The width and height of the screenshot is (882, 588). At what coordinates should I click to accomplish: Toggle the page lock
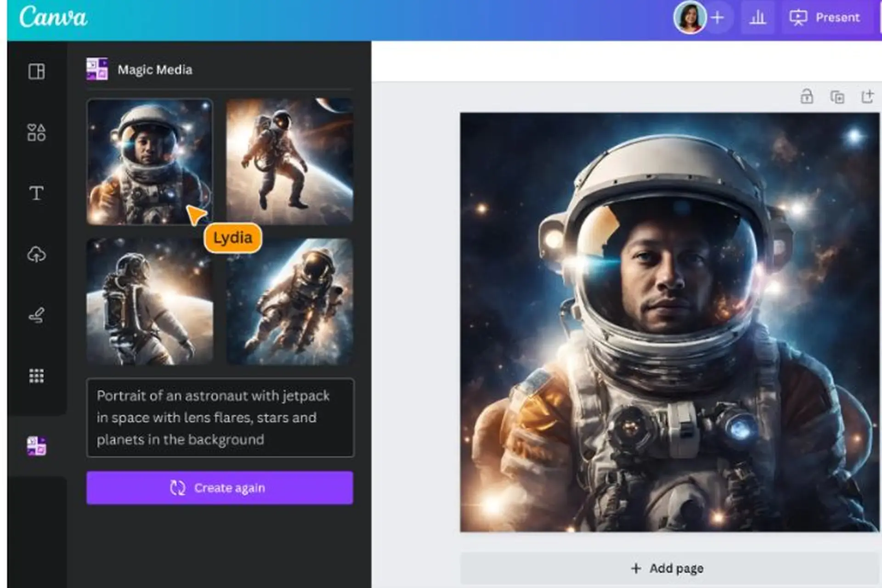pos(807,97)
